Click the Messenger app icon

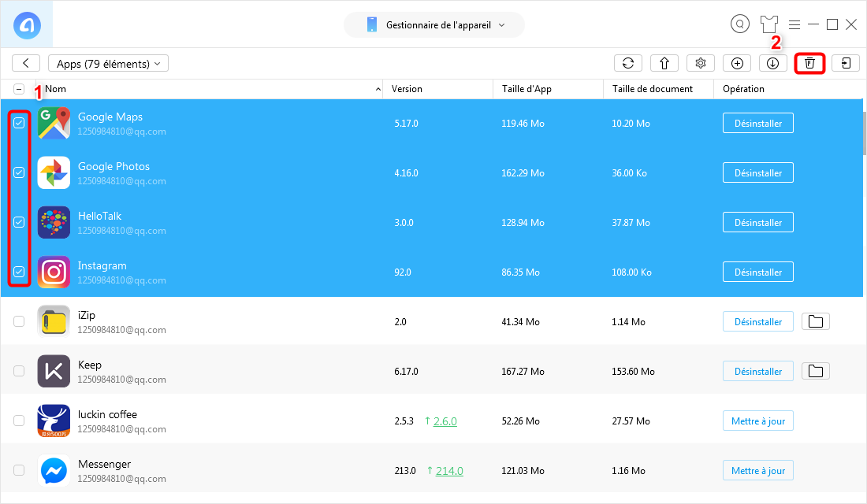(54, 470)
